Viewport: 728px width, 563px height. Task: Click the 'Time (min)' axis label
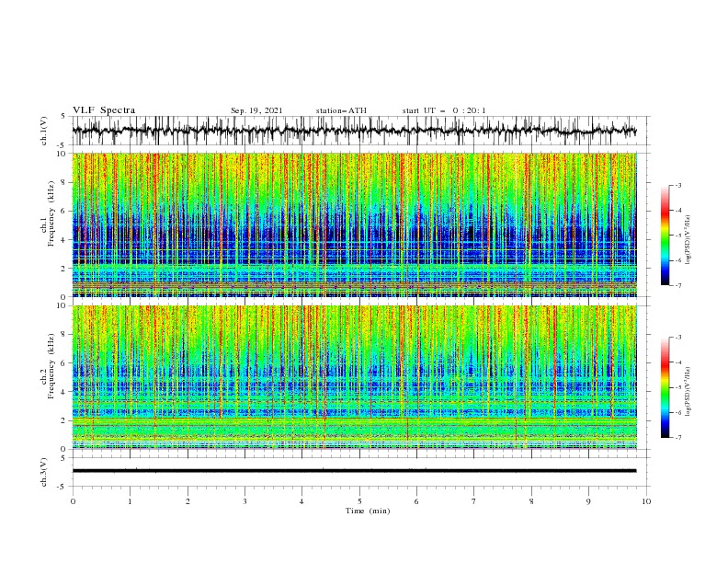pos(368,511)
